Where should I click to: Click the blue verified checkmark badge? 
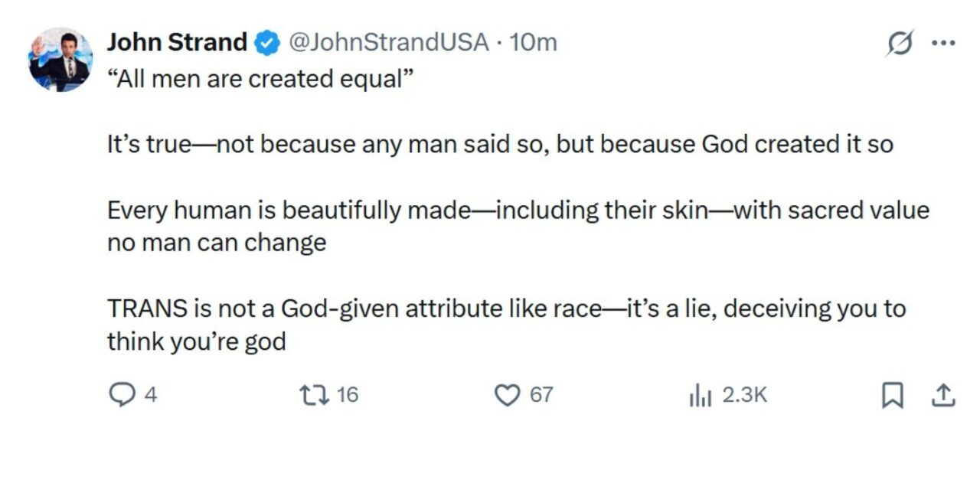[266, 43]
